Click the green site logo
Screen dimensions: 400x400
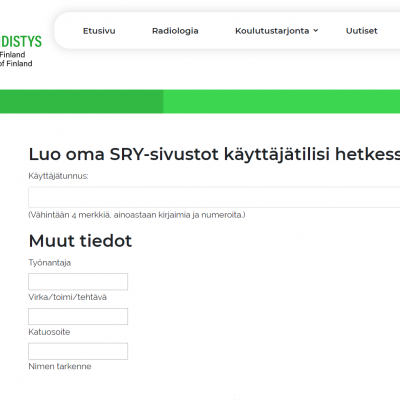[x=21, y=51]
